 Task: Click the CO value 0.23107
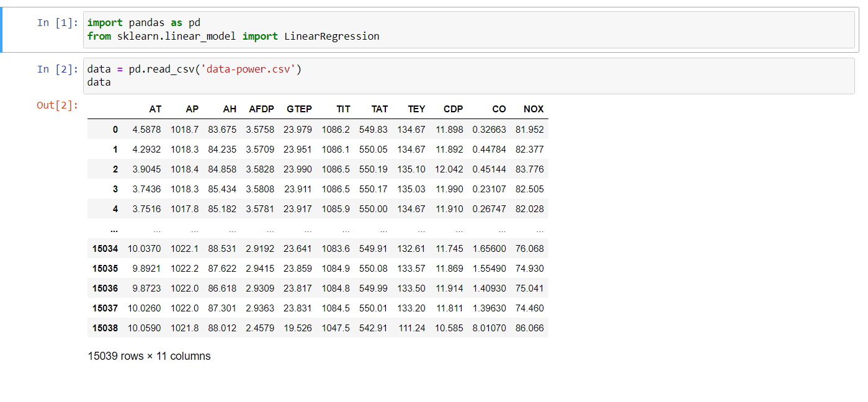tap(490, 189)
